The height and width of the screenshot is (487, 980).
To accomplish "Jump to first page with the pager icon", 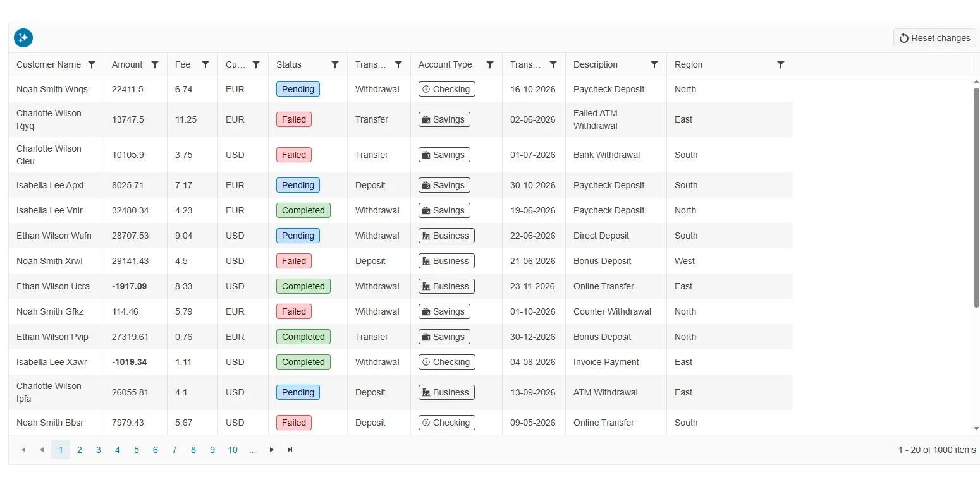I will tap(23, 450).
